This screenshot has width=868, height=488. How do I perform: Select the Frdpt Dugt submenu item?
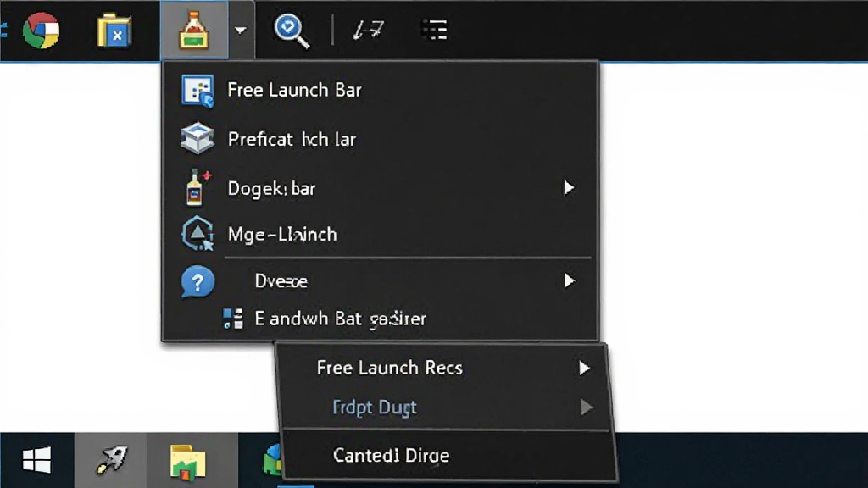[445, 408]
